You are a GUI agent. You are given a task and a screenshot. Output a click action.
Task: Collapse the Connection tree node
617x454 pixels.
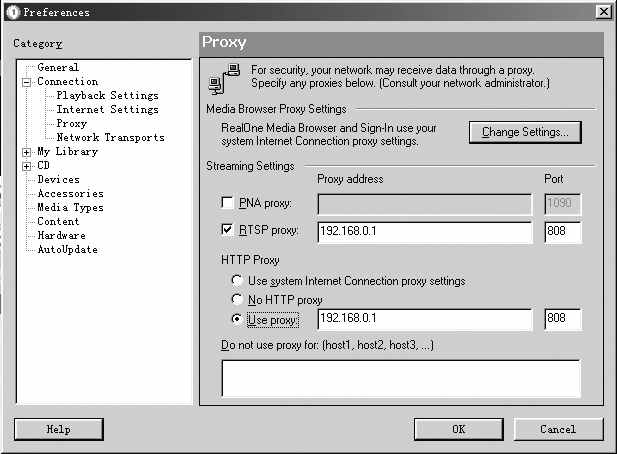[27, 82]
